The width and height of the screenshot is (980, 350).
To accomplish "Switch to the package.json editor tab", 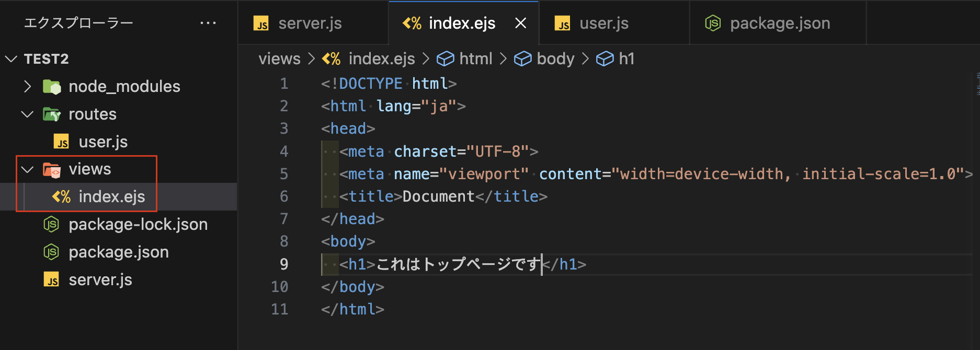I will 778,23.
